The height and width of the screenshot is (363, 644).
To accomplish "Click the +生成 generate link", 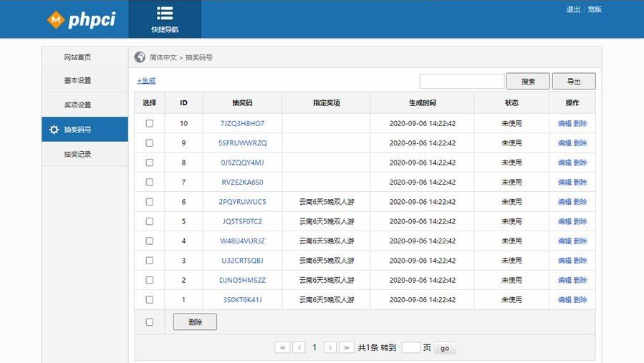I will click(146, 80).
